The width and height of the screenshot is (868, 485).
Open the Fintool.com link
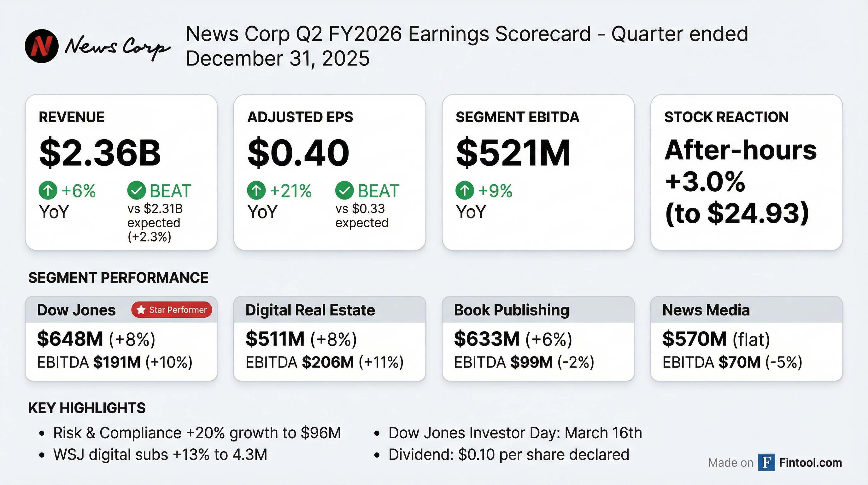[810, 463]
